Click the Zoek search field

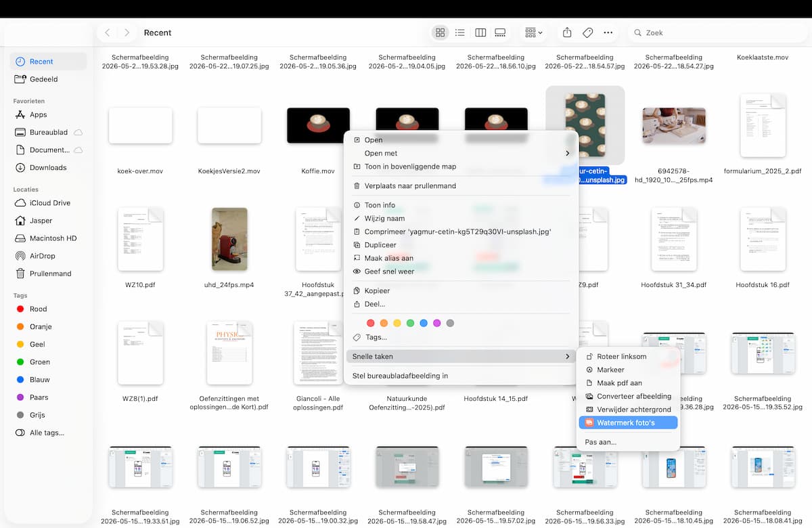click(716, 32)
